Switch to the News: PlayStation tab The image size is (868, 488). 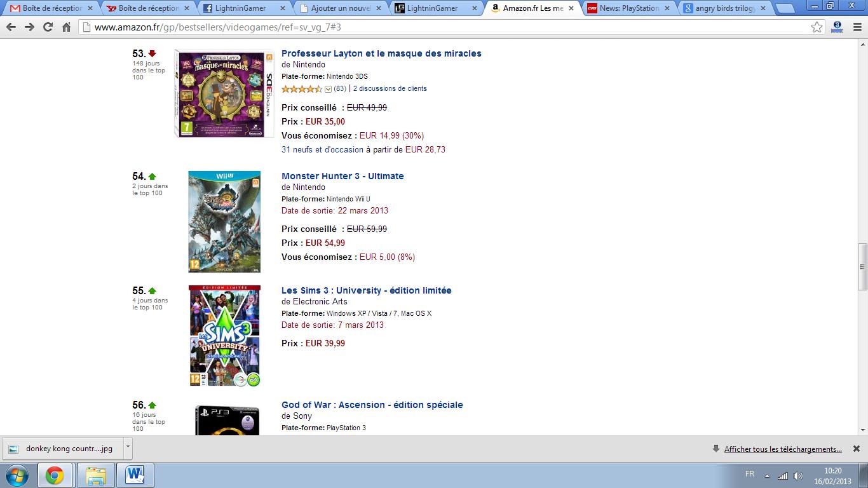(629, 8)
